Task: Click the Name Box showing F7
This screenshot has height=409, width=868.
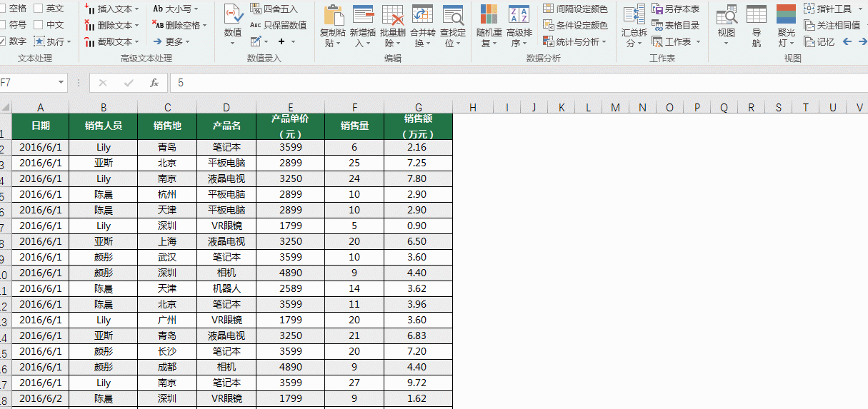Action: click(x=27, y=83)
